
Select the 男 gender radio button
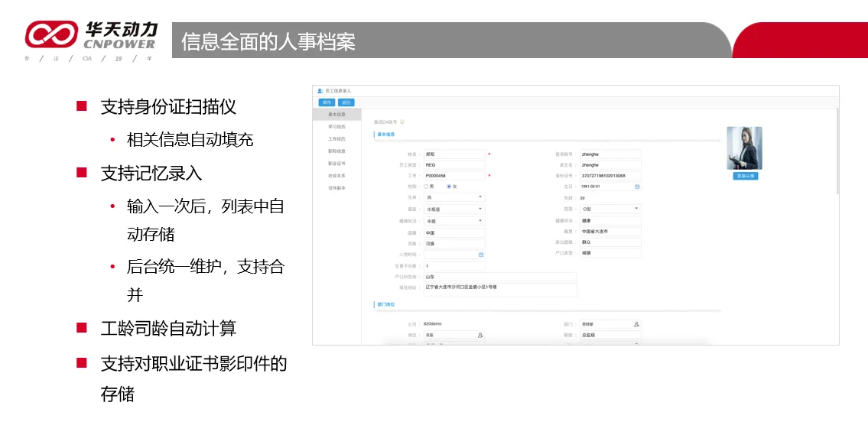[x=426, y=187]
